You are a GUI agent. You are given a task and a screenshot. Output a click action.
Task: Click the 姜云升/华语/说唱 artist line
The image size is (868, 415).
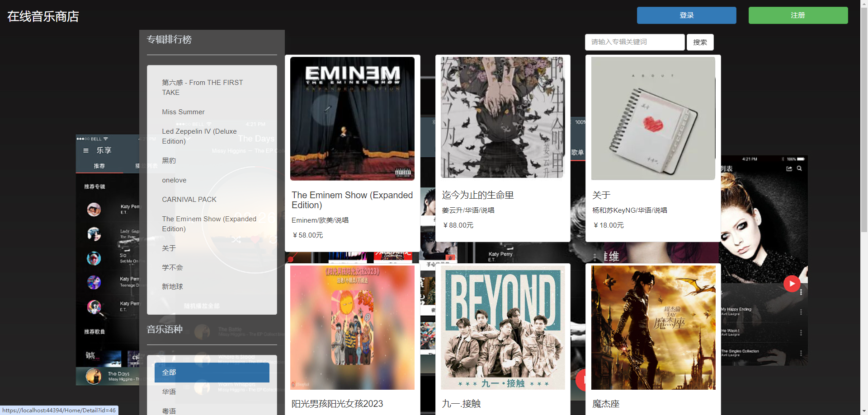pyautogui.click(x=468, y=210)
